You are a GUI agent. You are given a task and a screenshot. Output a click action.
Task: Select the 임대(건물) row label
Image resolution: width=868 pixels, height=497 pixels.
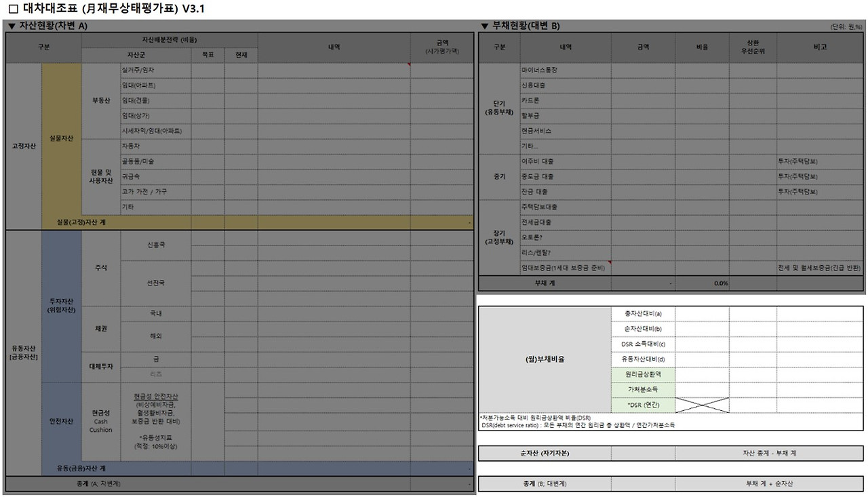pyautogui.click(x=156, y=100)
